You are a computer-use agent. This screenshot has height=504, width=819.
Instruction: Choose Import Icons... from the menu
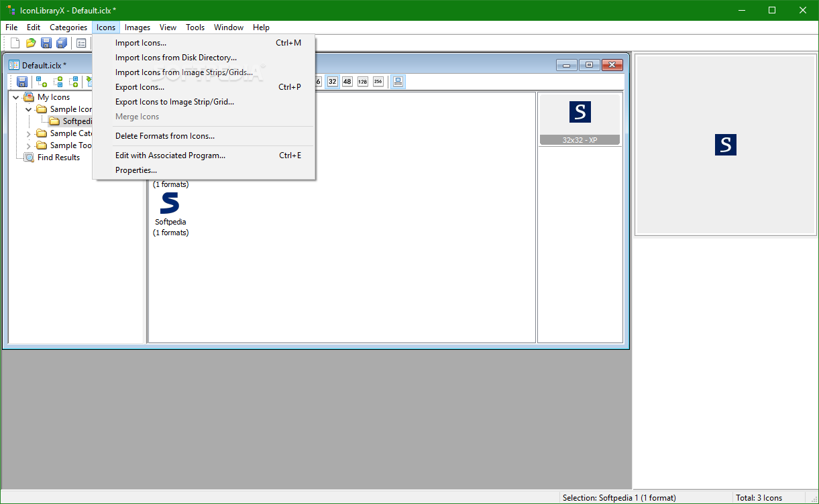(204, 43)
